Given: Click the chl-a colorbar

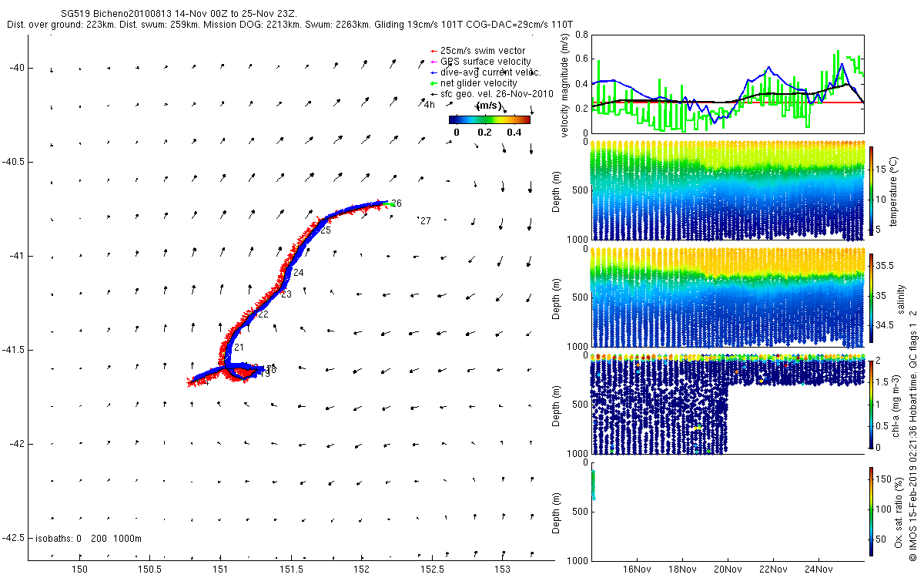Looking at the screenshot, I should click(x=872, y=404).
